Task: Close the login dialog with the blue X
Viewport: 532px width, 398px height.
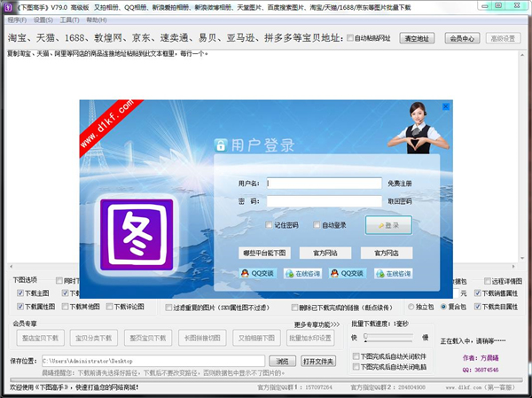Action: (x=446, y=106)
